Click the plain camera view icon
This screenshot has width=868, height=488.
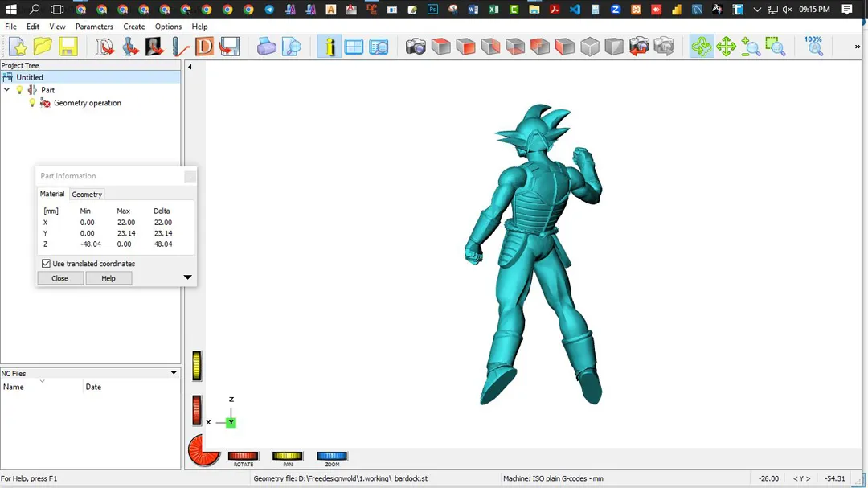point(416,47)
